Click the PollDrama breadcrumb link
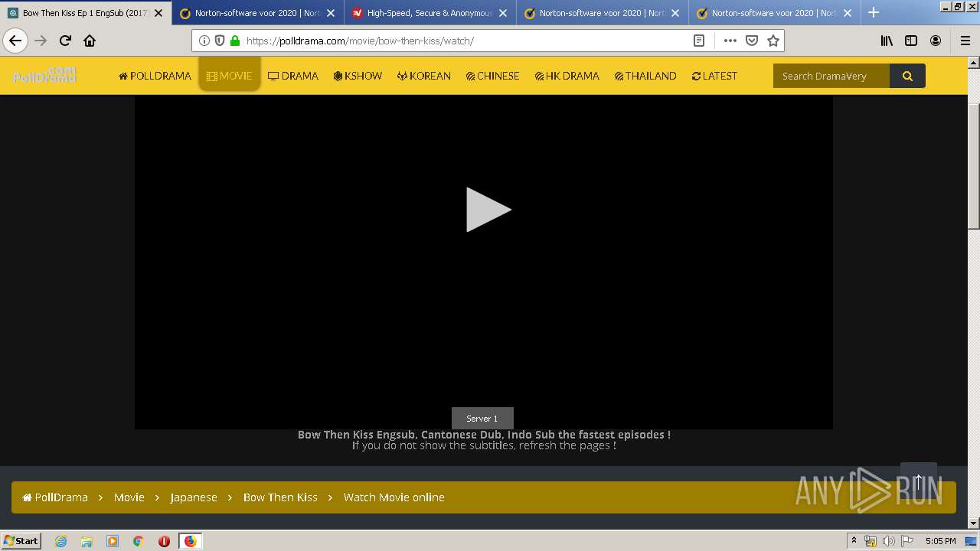The height and width of the screenshot is (551, 980). [55, 497]
